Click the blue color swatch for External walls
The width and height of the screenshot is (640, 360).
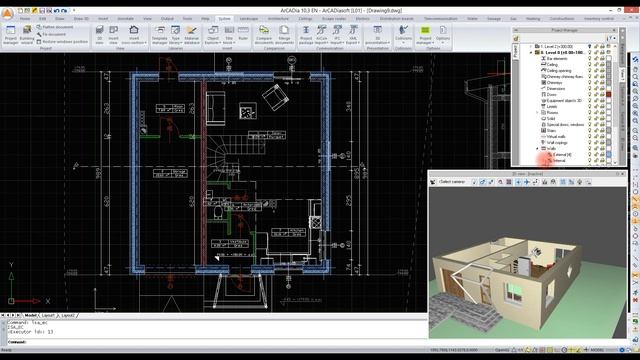click(609, 154)
